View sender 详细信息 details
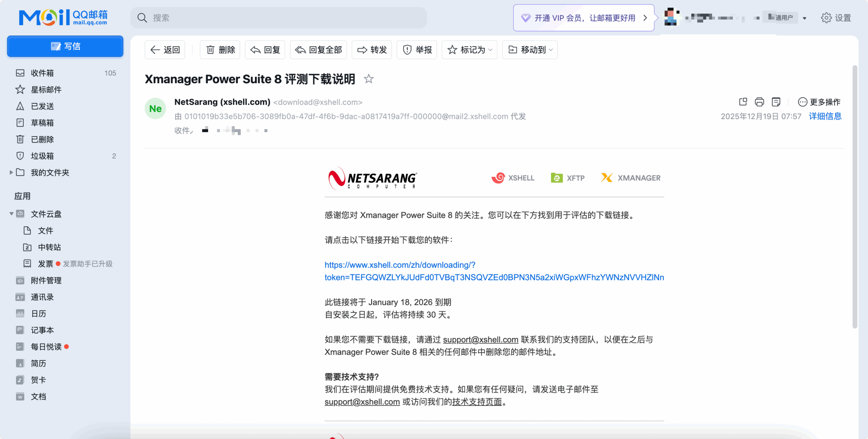 825,116
